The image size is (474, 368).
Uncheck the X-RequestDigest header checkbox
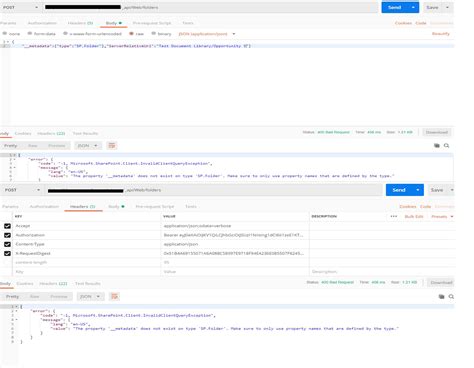point(7,253)
